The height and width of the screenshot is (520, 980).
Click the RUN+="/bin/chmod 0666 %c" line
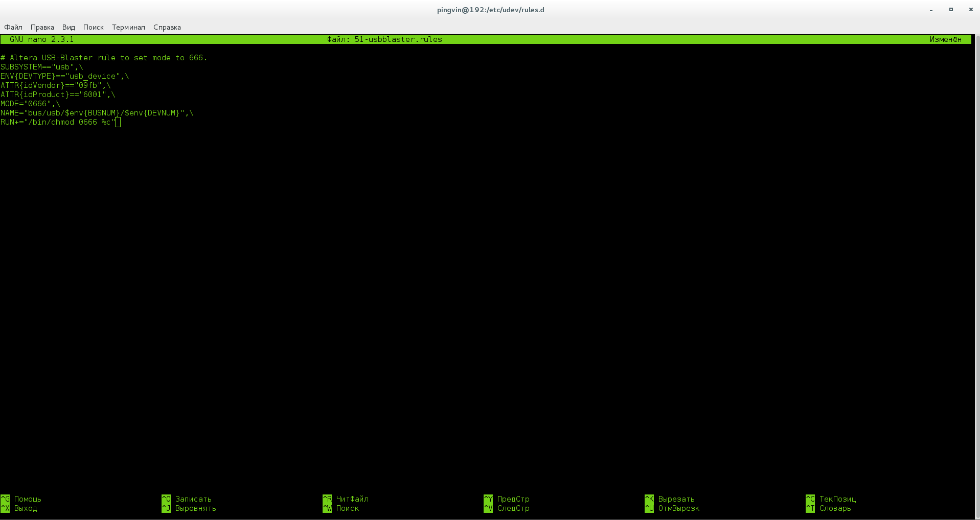(58, 122)
